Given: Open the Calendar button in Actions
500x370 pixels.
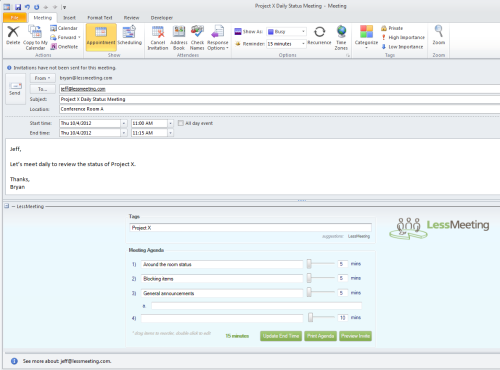Looking at the screenshot, I should 64,28.
